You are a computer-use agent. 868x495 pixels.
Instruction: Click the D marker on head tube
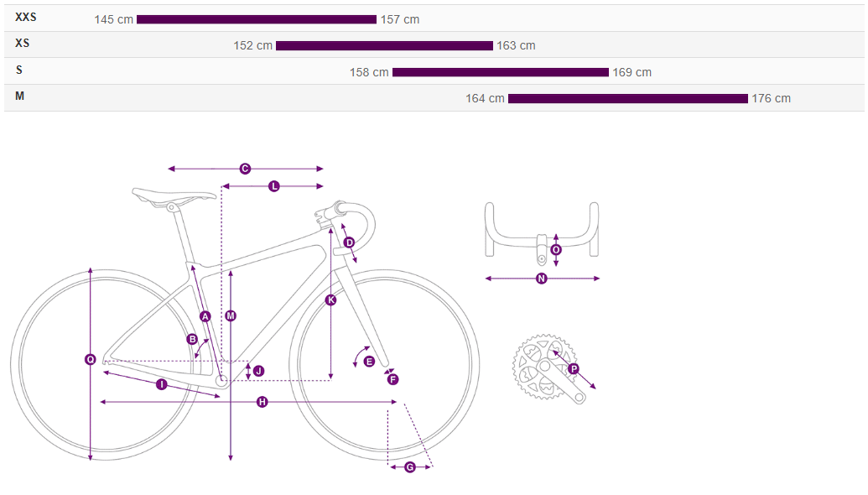(x=350, y=242)
